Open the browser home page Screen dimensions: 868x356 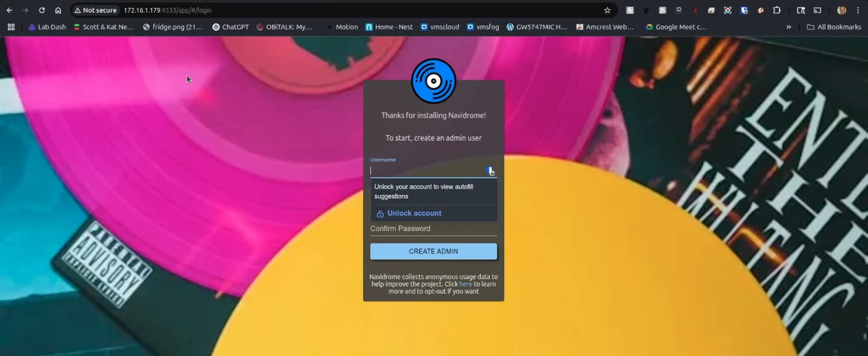click(58, 10)
